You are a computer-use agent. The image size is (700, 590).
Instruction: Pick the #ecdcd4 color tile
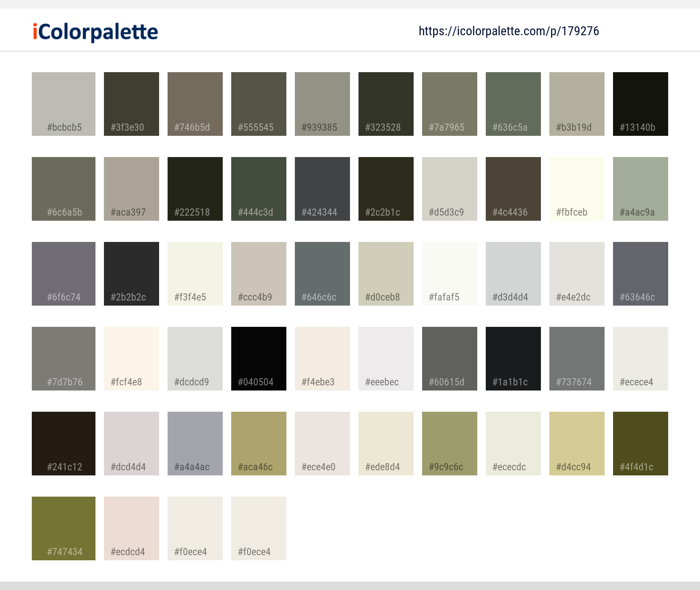click(x=132, y=528)
